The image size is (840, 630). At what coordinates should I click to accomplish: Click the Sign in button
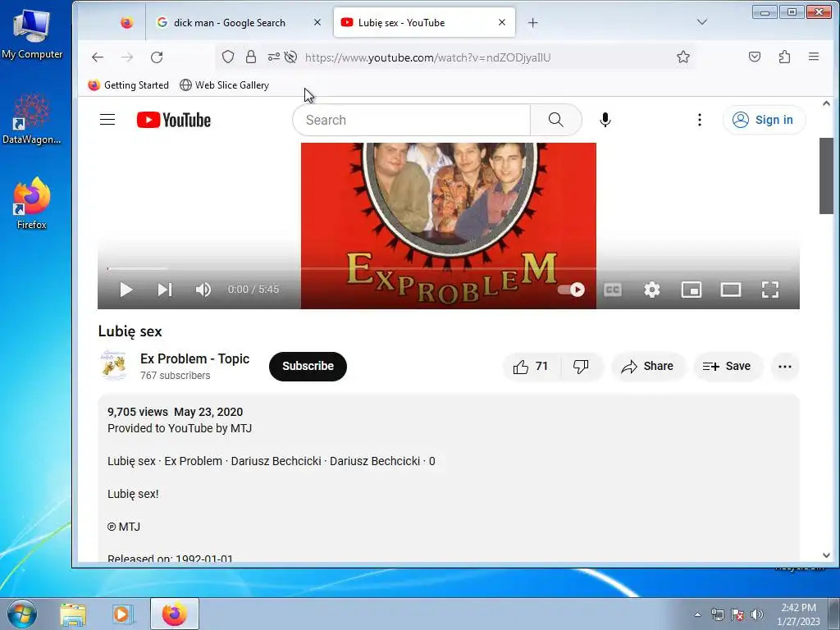point(764,120)
